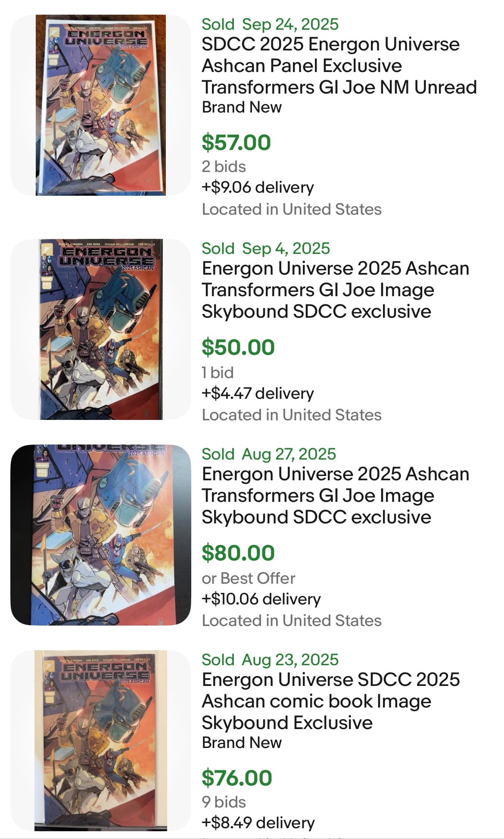This screenshot has width=504, height=839.
Task: Open the $76.00 listing's comic thumbnail
Action: click(x=100, y=740)
